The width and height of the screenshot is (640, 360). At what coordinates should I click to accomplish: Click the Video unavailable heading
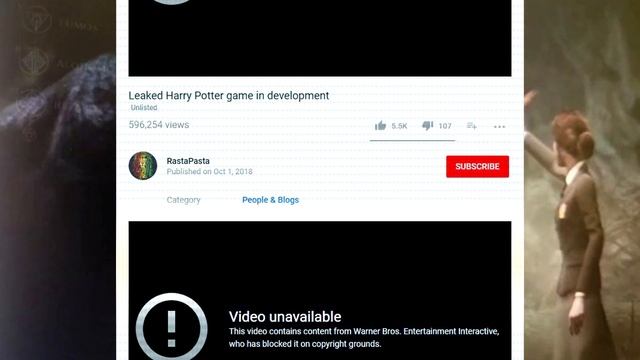coord(285,317)
